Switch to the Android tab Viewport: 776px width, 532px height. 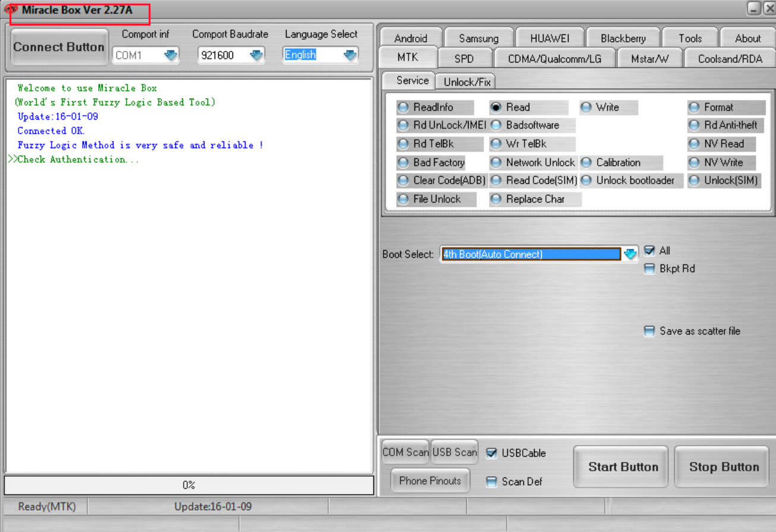pyautogui.click(x=411, y=38)
